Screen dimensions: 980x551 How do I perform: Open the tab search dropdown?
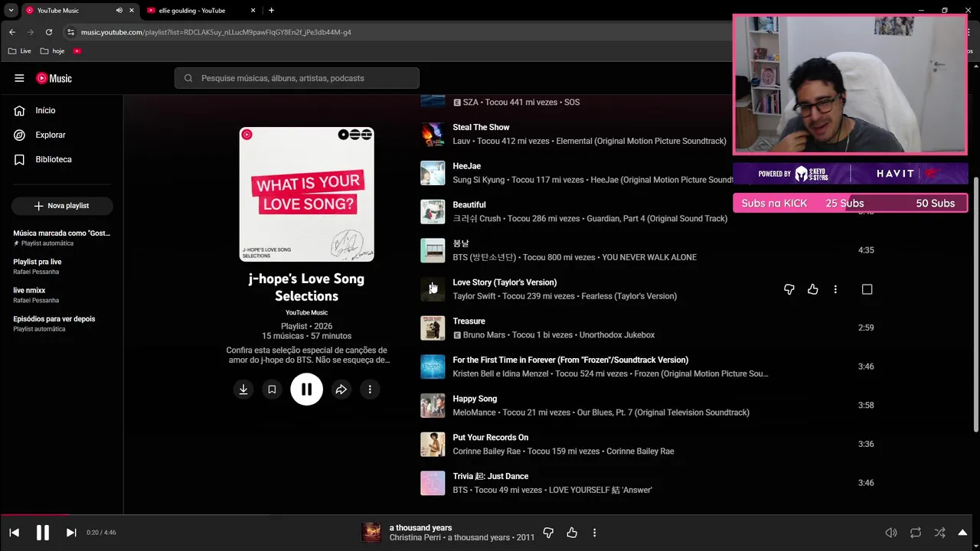[11, 11]
